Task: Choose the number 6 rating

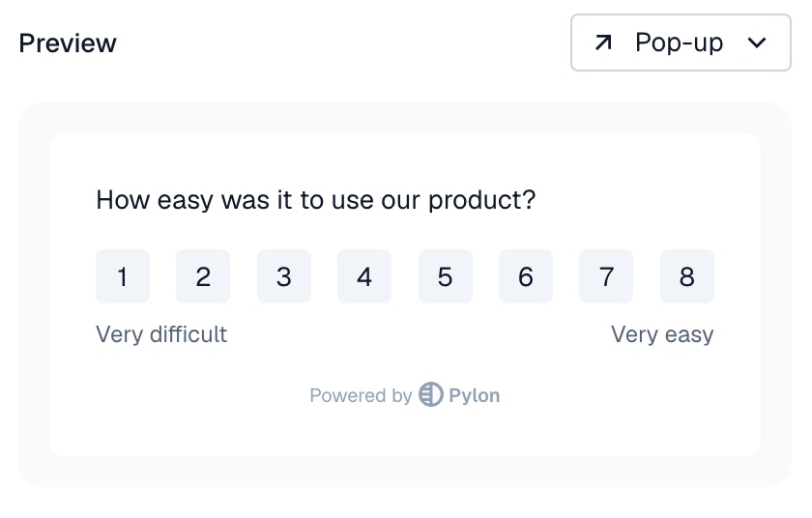Action: (x=526, y=276)
